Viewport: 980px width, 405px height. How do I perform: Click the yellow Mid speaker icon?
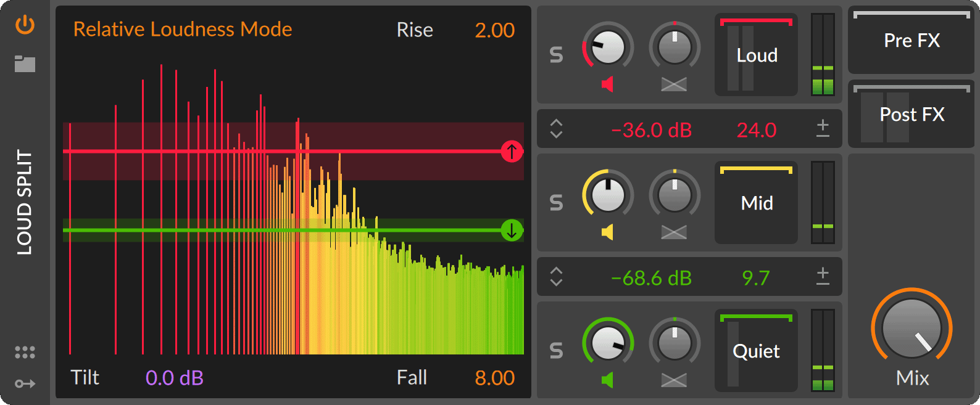click(607, 232)
